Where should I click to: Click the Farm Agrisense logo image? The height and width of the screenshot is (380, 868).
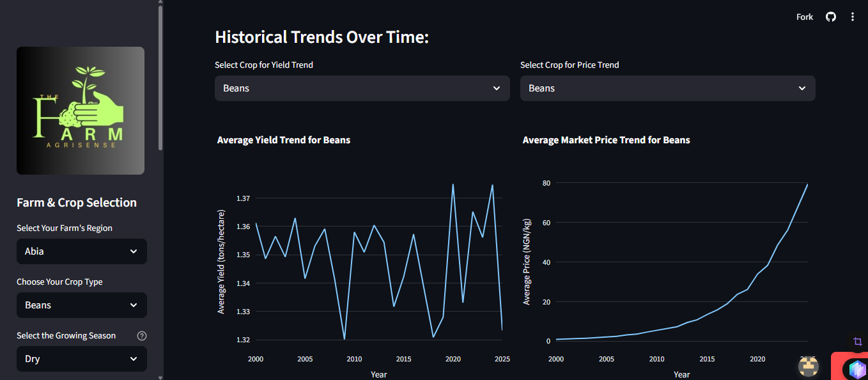click(81, 111)
